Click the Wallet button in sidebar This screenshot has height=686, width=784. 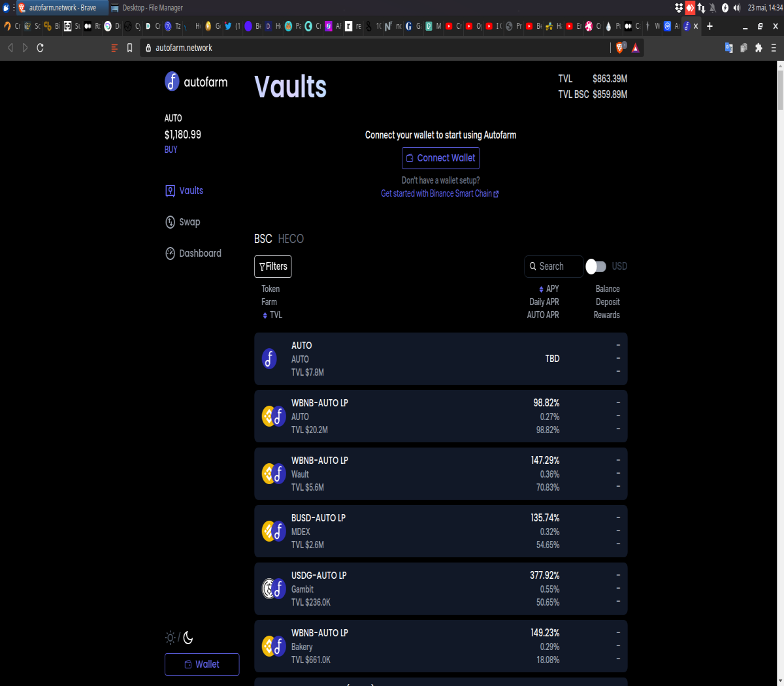click(202, 664)
